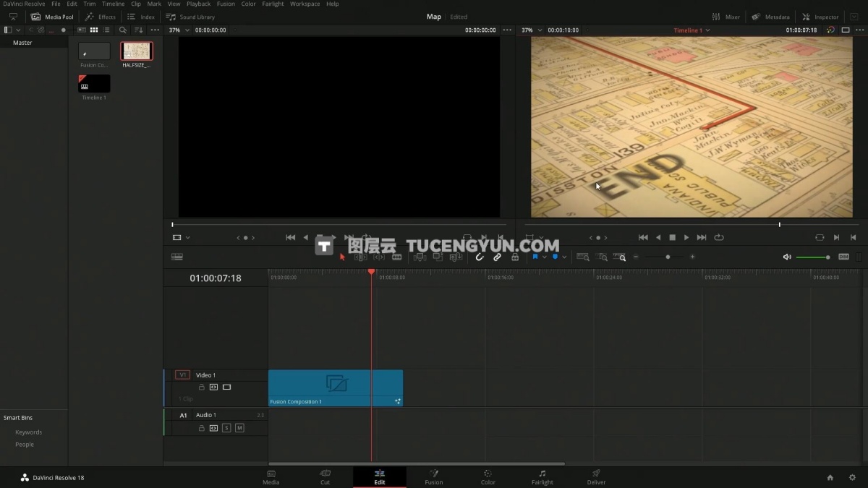This screenshot has width=868, height=488.
Task: Search the media pool
Action: pyautogui.click(x=123, y=30)
